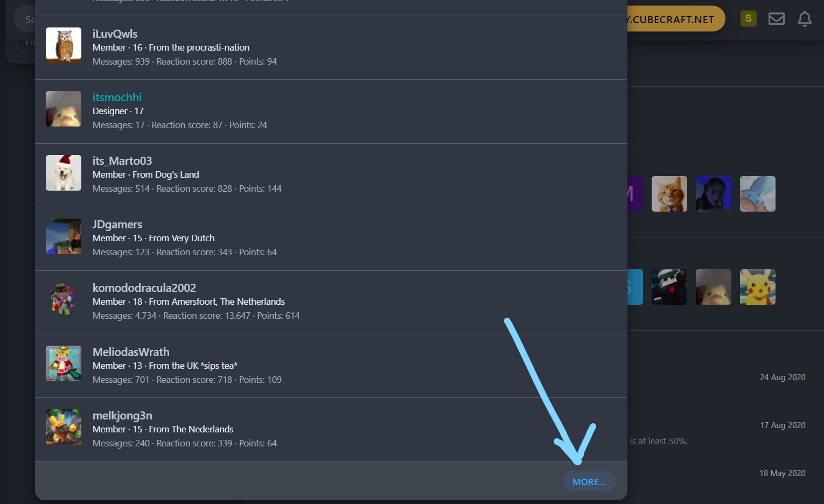Image resolution: width=824 pixels, height=504 pixels.
Task: Open komododracula2002 profile name link
Action: (x=144, y=288)
